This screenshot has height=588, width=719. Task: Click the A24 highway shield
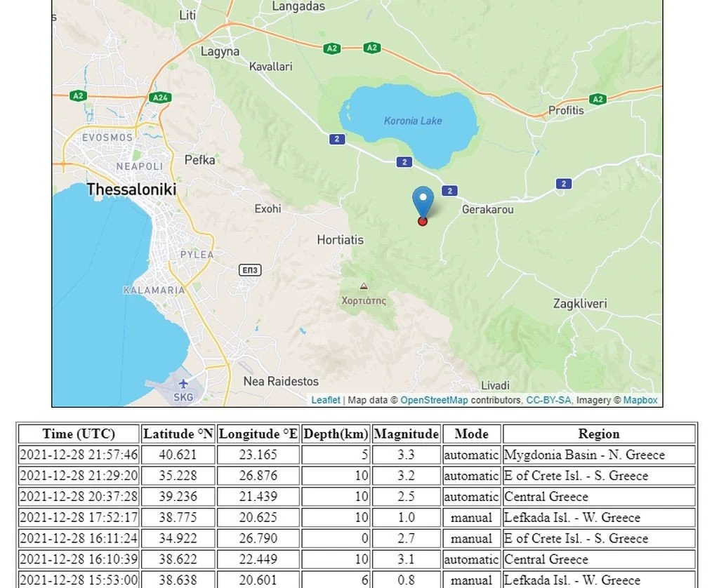[161, 98]
